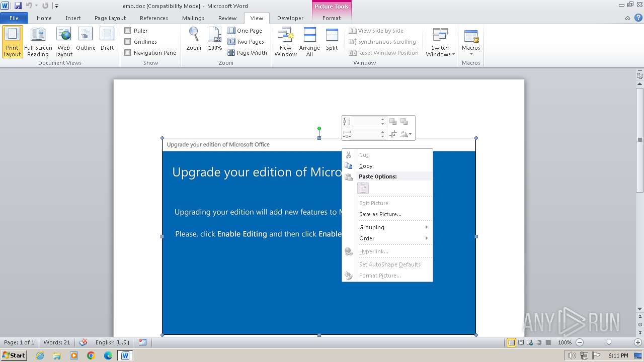
Task: Open the Picture Tools Format tab
Action: (332, 18)
